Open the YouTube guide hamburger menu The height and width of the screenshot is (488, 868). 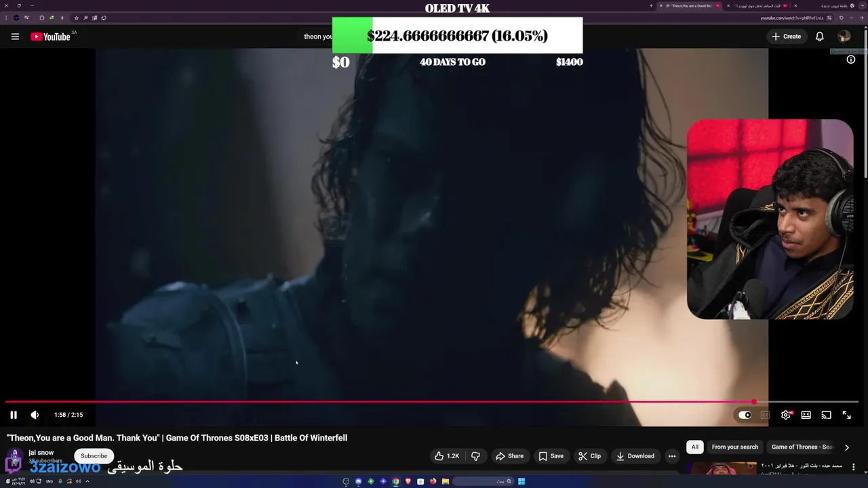click(x=15, y=37)
